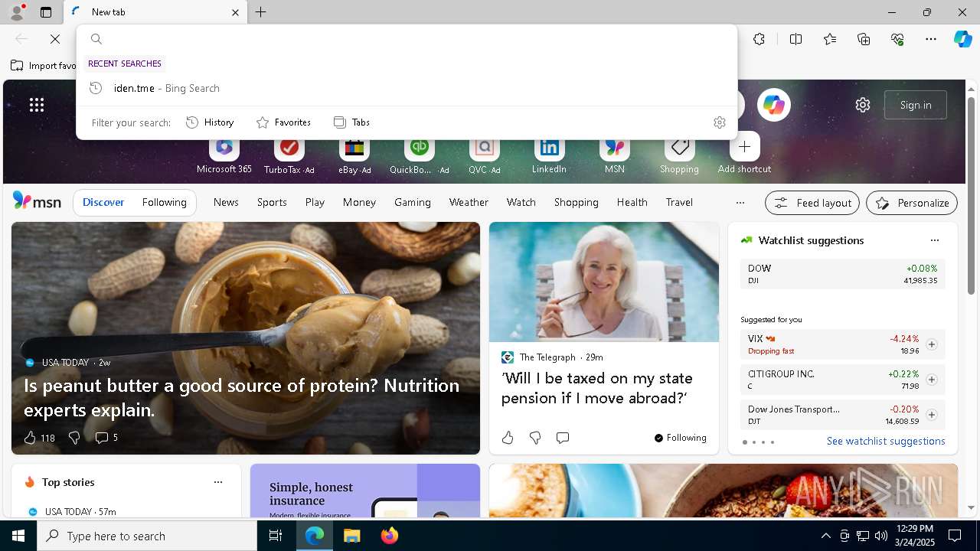The width and height of the screenshot is (980, 551).
Task: Click the msn logo
Action: pos(37,201)
